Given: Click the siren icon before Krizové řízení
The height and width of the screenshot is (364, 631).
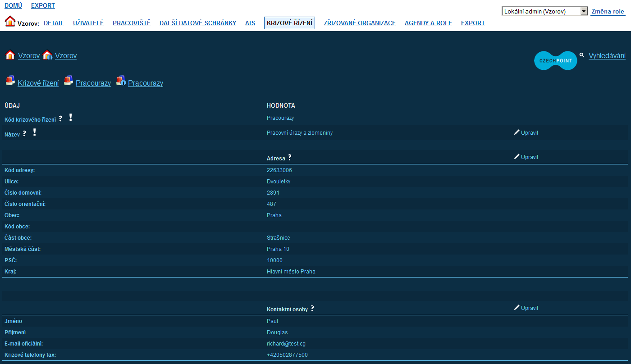Looking at the screenshot, I should pyautogui.click(x=10, y=81).
